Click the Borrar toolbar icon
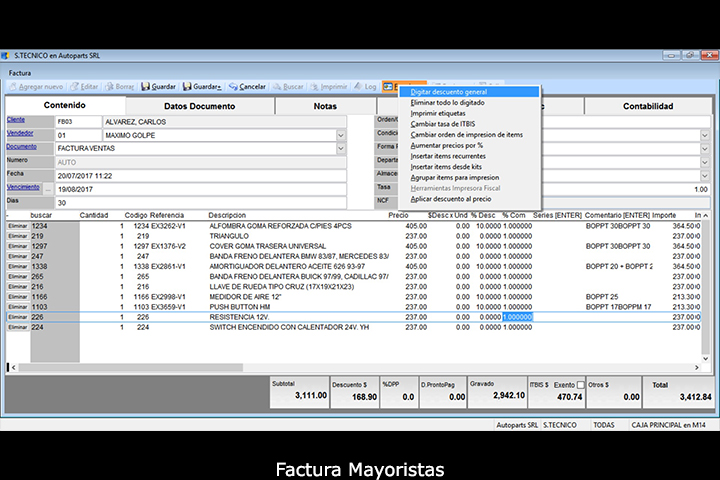Image resolution: width=720 pixels, height=480 pixels. tap(109, 87)
